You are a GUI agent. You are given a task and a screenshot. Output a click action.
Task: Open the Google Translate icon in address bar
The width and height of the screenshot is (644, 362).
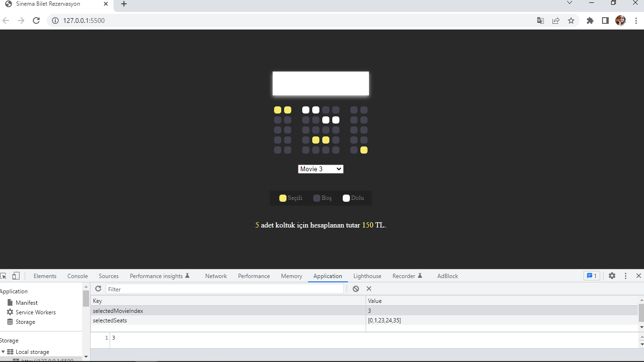(x=541, y=21)
